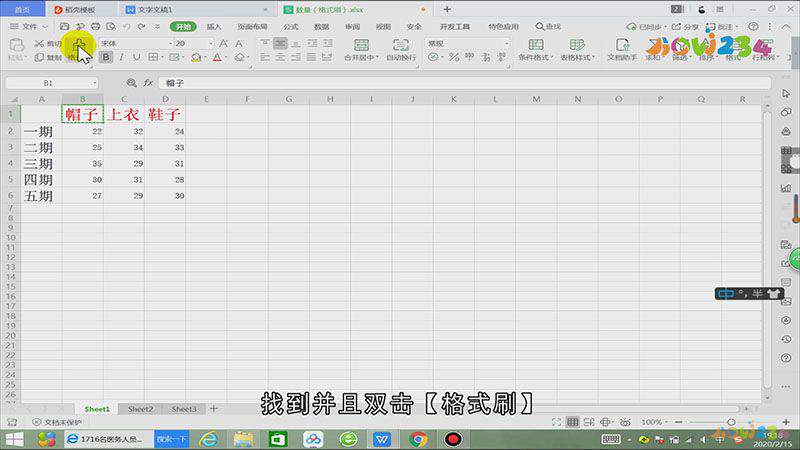Click the fx insert function icon
Screen dimensions: 800x450
pyautogui.click(x=148, y=83)
